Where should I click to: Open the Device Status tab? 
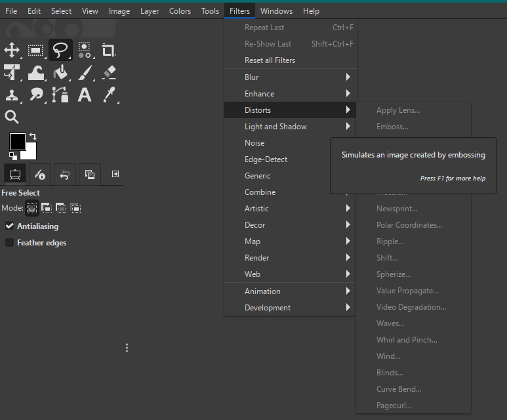[x=40, y=175]
